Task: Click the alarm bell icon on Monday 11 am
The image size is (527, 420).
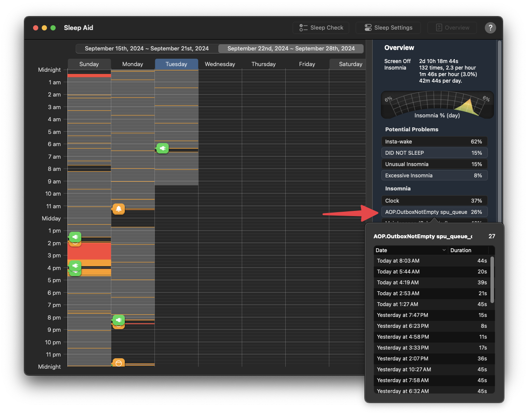Action: (x=119, y=209)
